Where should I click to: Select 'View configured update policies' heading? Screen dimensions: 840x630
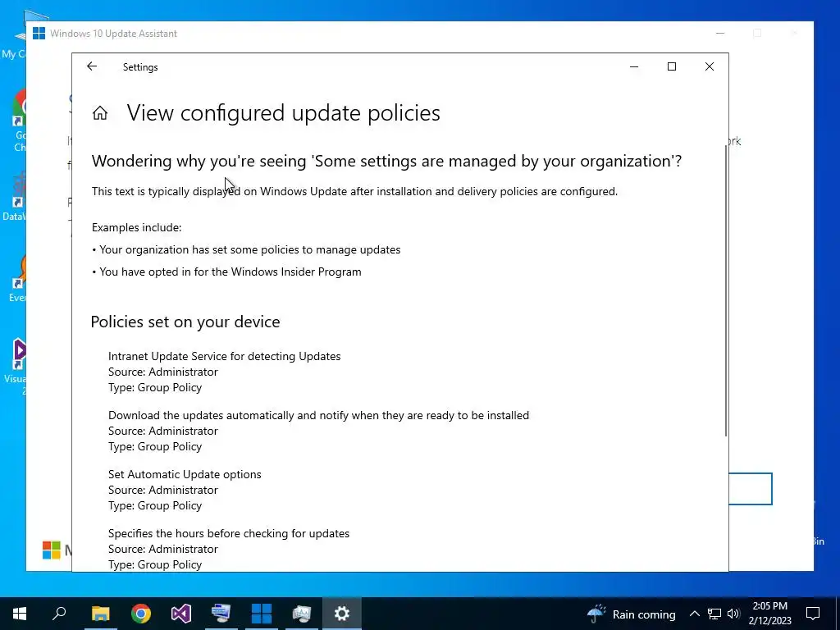click(283, 113)
